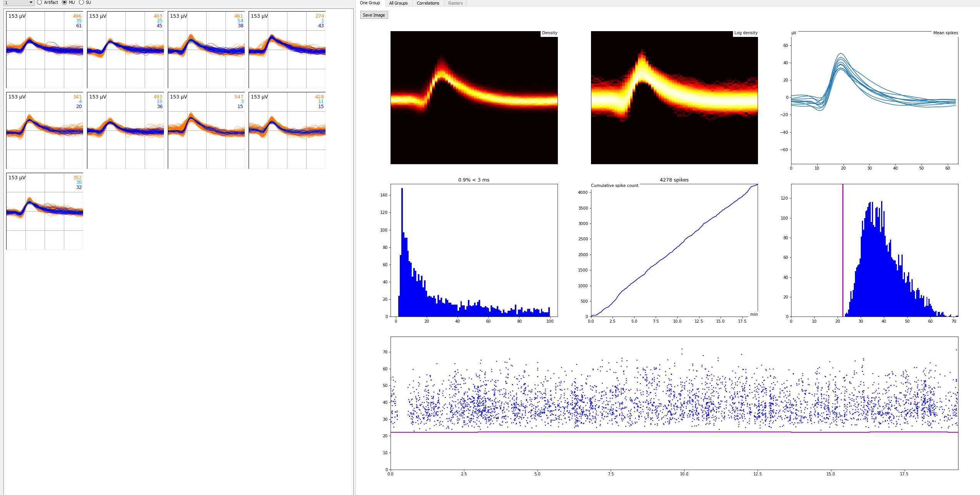Image resolution: width=980 pixels, height=495 pixels.
Task: Select the waveform panel showing 496 spikes
Action: coord(44,50)
